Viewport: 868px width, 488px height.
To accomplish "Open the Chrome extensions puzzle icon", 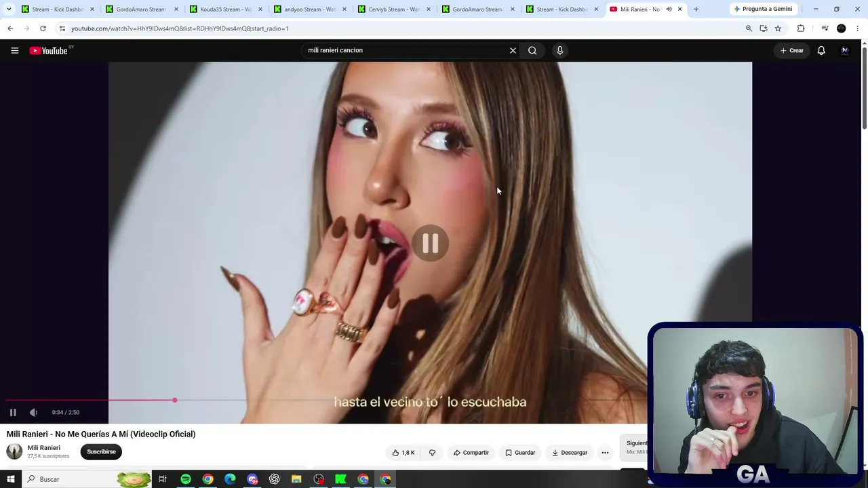I will point(801,28).
